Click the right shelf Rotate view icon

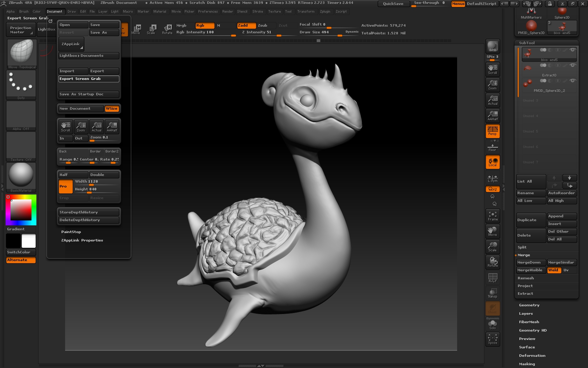click(492, 262)
